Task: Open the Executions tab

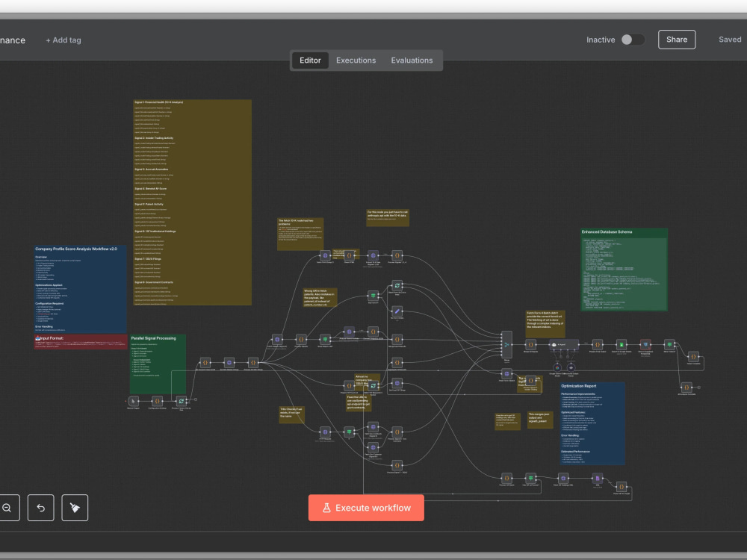Action: click(x=356, y=60)
